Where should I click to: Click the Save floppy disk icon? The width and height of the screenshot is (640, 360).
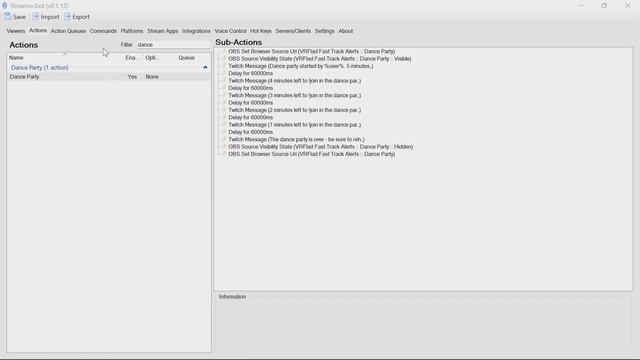[8, 17]
